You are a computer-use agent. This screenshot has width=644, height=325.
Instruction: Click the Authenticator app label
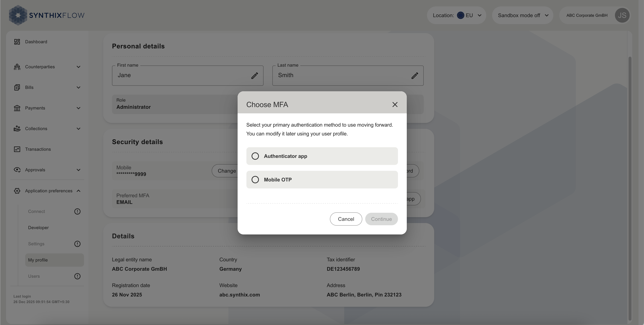[286, 156]
